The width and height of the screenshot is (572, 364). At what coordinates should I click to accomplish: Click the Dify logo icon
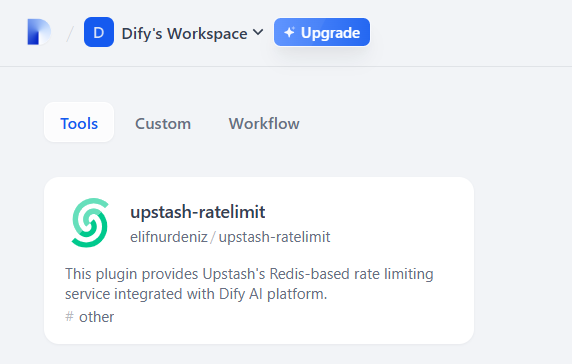click(x=39, y=32)
